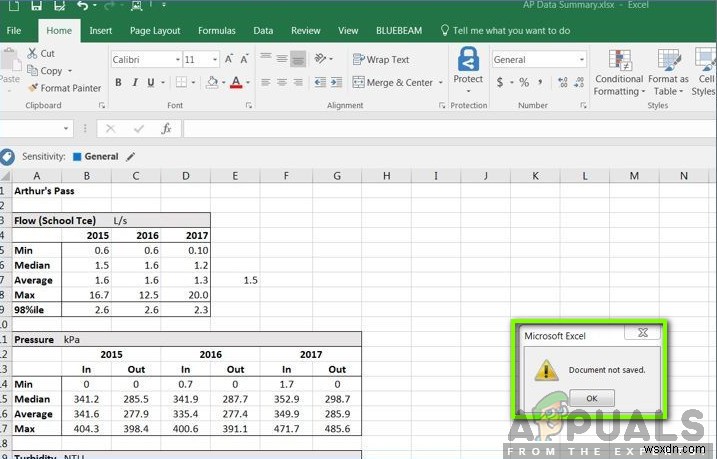Click the Sensitivity edit pencil icon
The image size is (717, 459).
click(131, 156)
